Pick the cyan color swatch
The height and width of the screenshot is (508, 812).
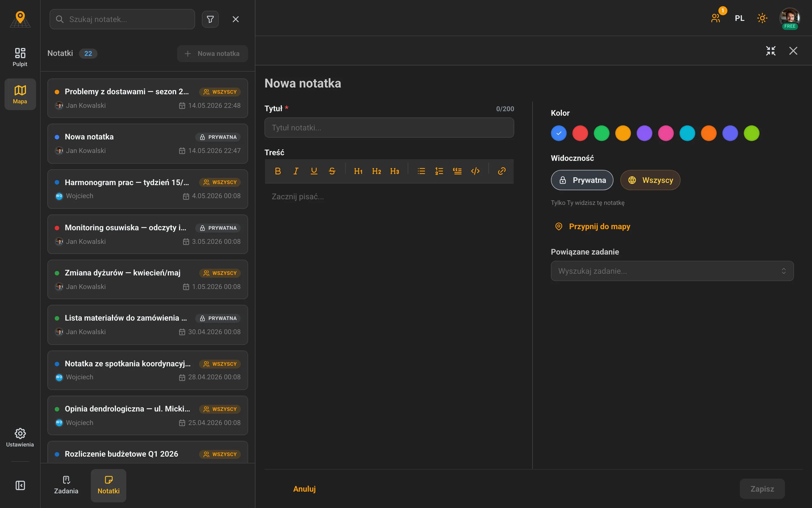click(x=687, y=133)
